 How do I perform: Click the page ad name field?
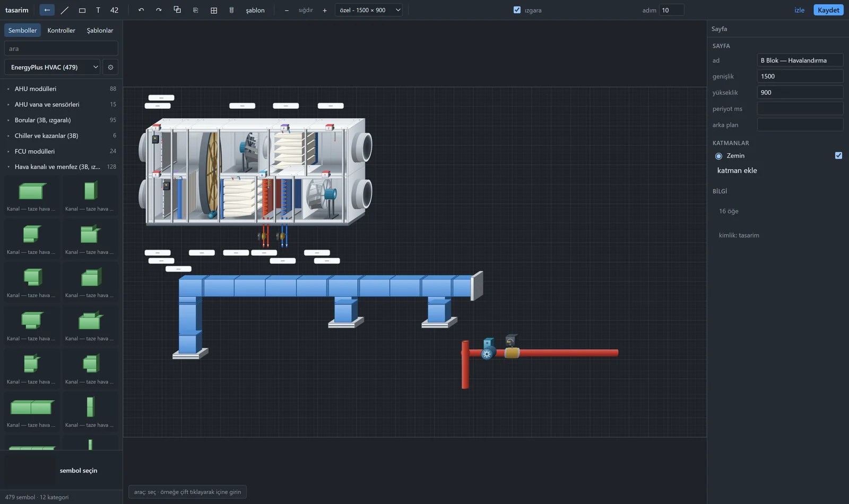[800, 60]
